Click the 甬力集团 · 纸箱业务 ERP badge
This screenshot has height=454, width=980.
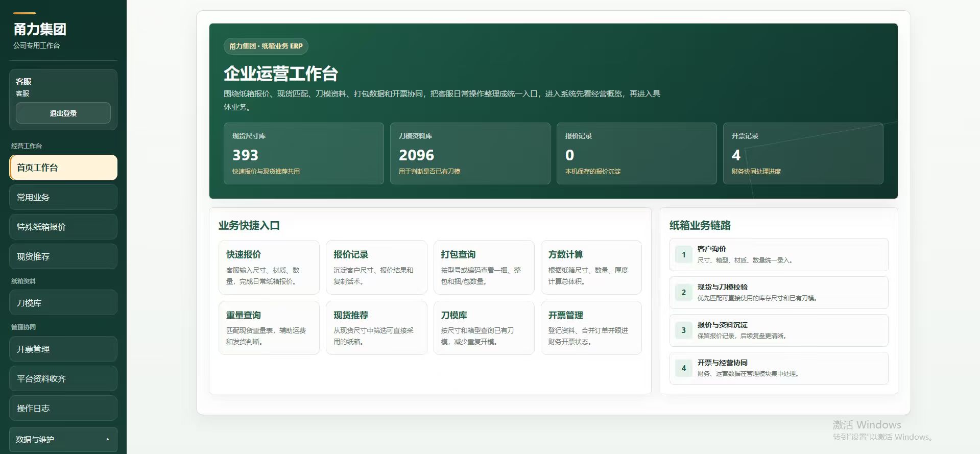[266, 46]
